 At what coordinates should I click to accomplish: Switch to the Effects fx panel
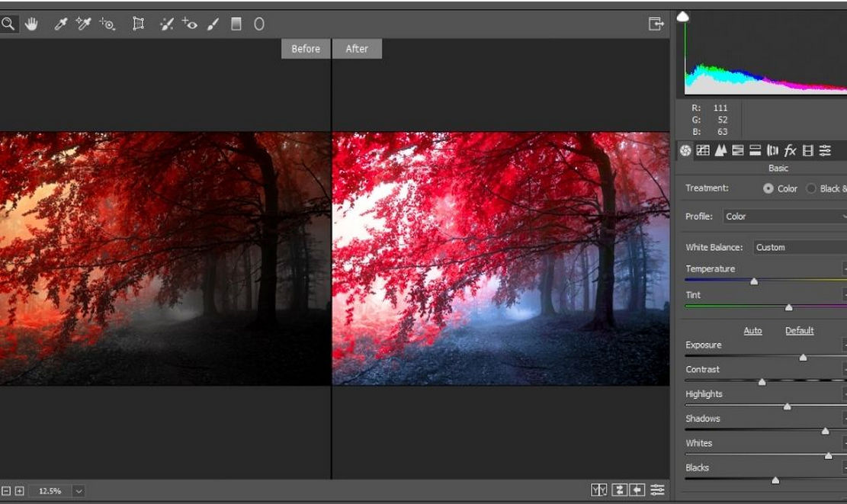click(x=788, y=150)
